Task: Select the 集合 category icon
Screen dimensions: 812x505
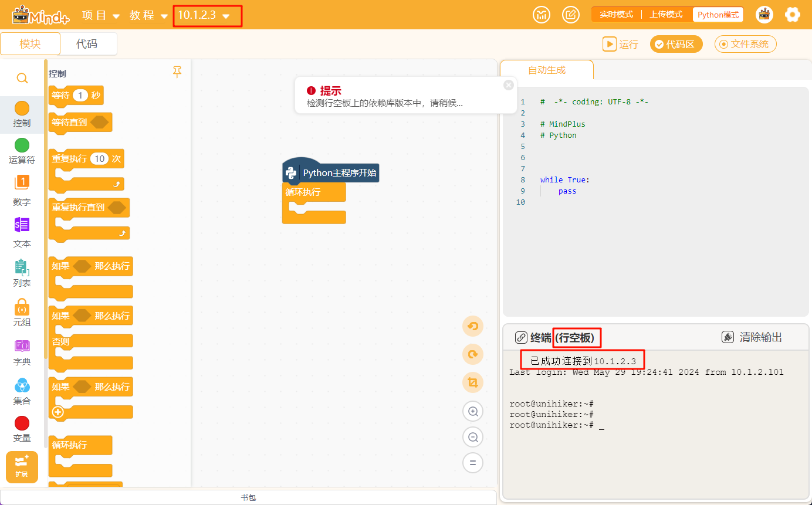Action: pyautogui.click(x=22, y=385)
